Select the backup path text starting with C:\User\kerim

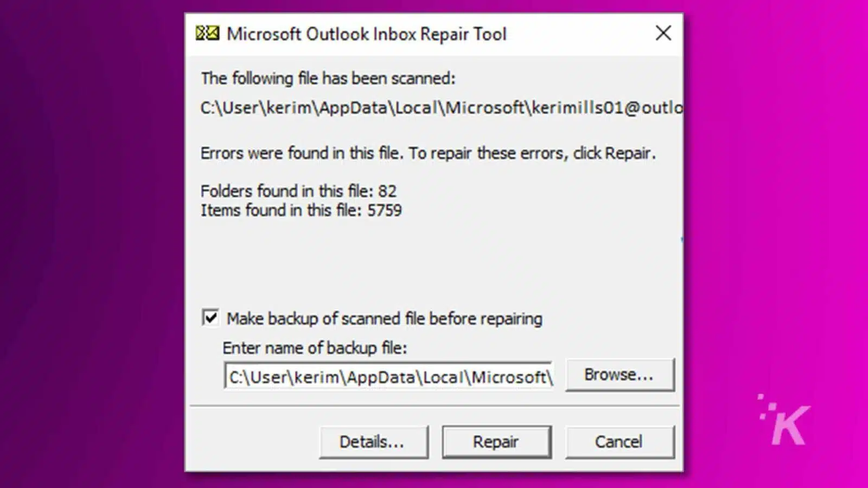pyautogui.click(x=388, y=376)
